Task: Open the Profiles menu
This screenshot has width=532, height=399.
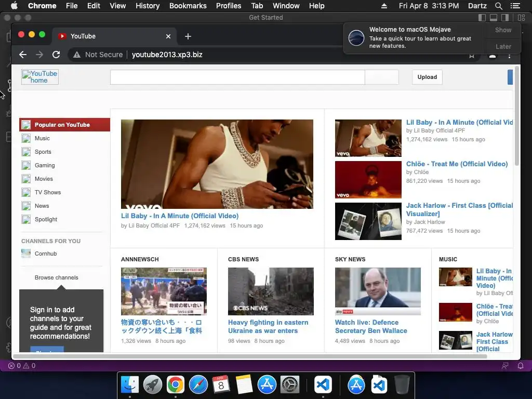Action: [x=229, y=6]
